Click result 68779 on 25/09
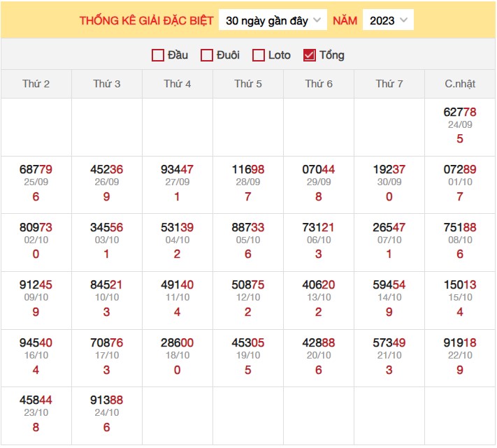Viewport: 497px width, 448px height. pos(36,169)
